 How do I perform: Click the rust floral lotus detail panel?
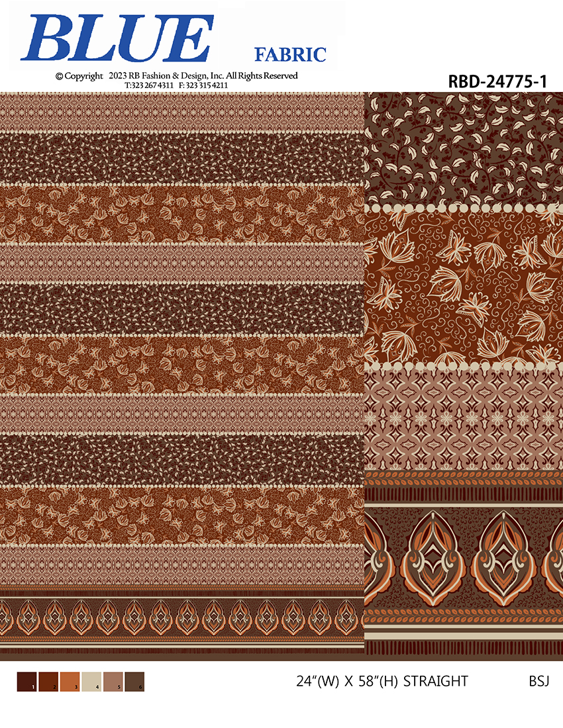(x=464, y=288)
